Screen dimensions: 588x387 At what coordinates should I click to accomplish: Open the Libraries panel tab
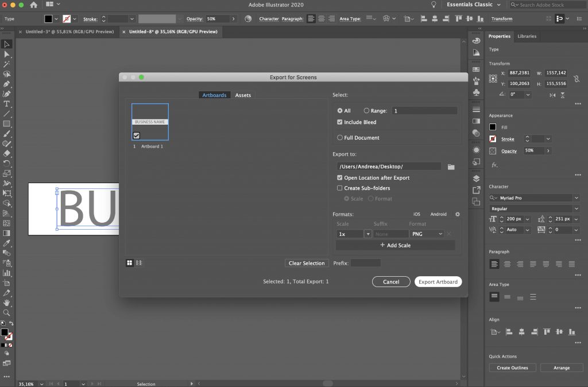(527, 36)
